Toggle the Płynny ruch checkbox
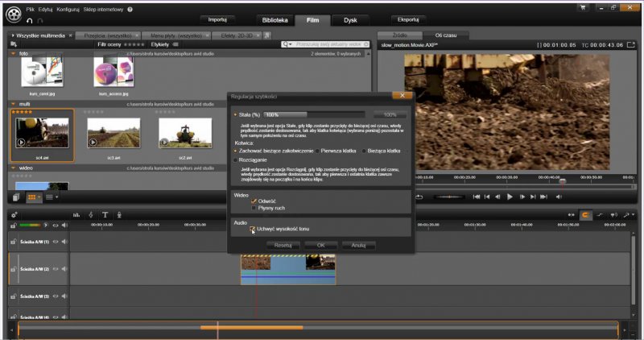 tap(254, 207)
